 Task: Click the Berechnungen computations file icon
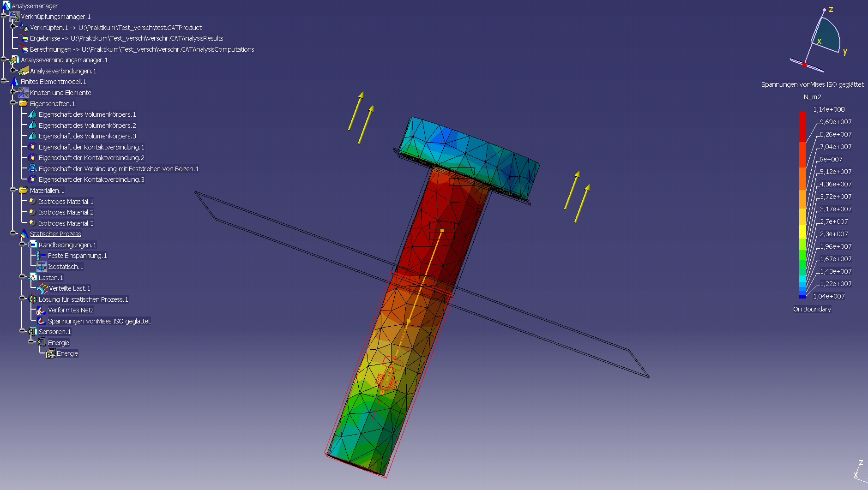(x=24, y=49)
